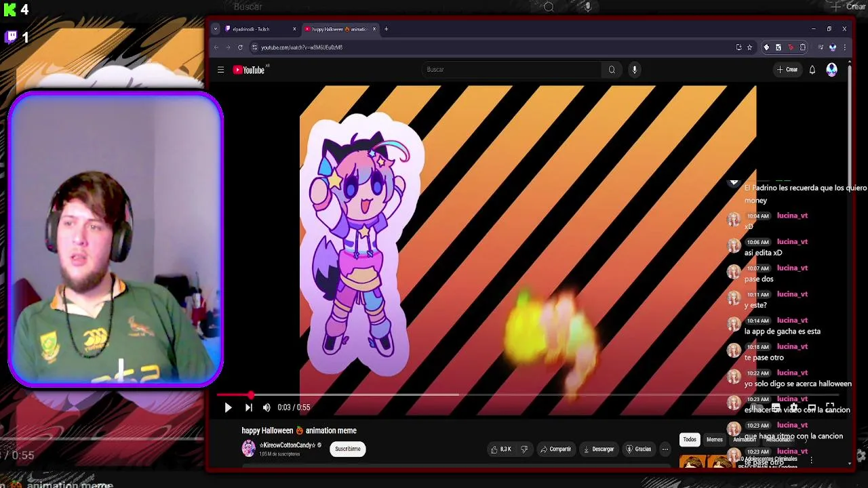868x488 pixels.
Task: Open the browser tab search dropdown
Action: 216,29
